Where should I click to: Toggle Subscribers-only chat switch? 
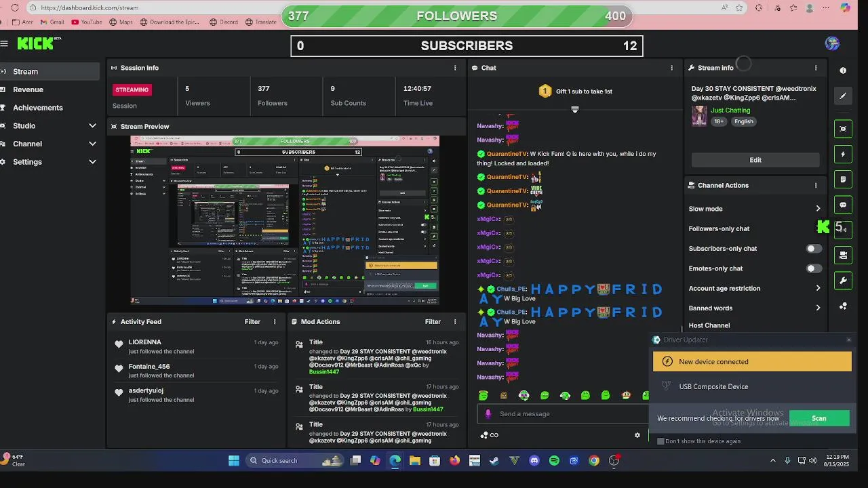tap(814, 249)
